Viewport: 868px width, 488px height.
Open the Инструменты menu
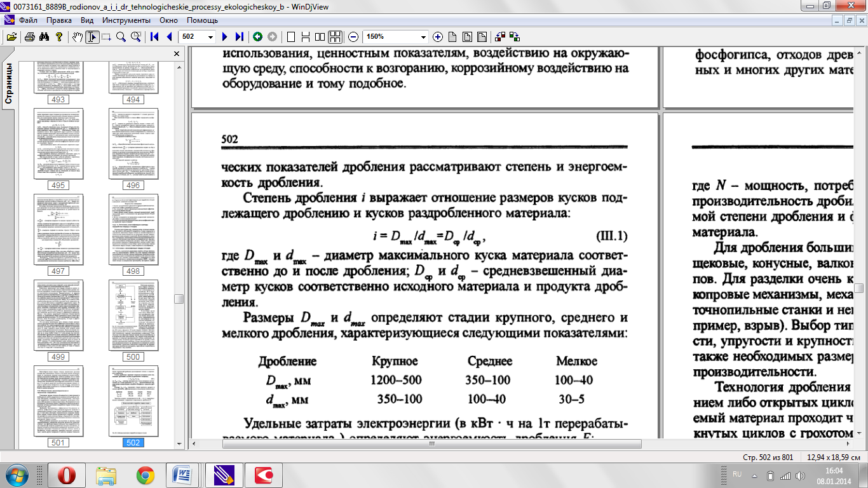pos(125,20)
